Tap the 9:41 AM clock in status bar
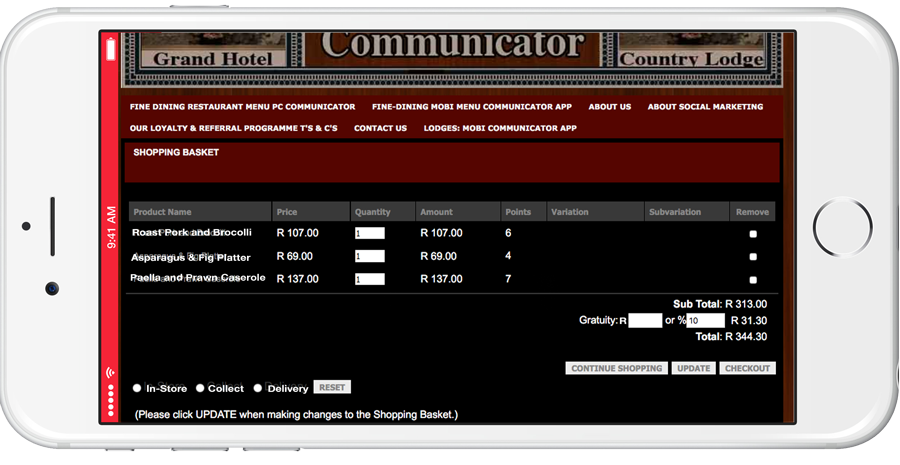 point(111,227)
